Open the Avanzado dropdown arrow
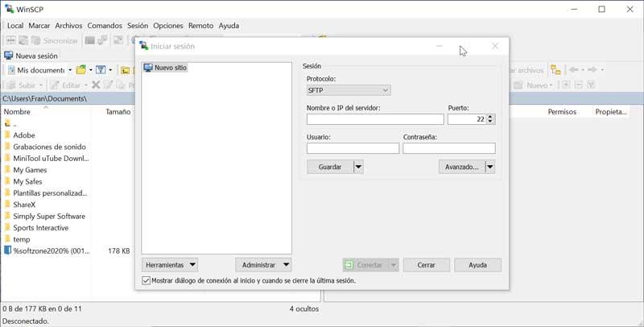Image resolution: width=644 pixels, height=327 pixels. (x=490, y=168)
